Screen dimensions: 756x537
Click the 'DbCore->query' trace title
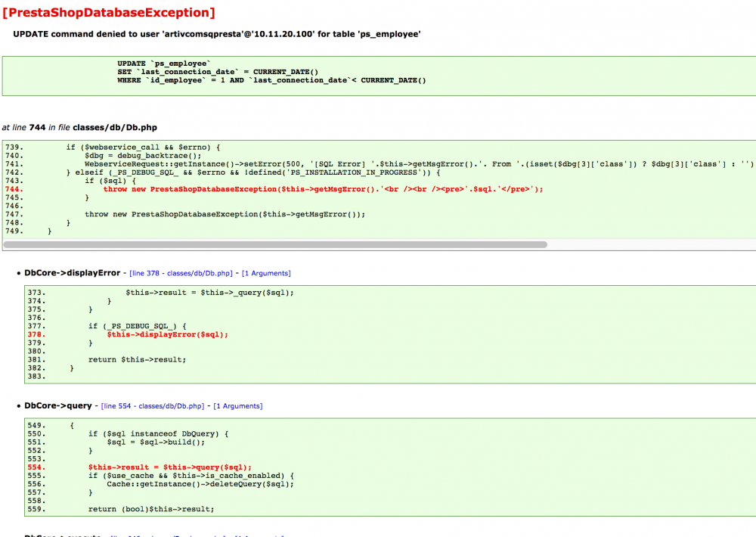(x=58, y=405)
